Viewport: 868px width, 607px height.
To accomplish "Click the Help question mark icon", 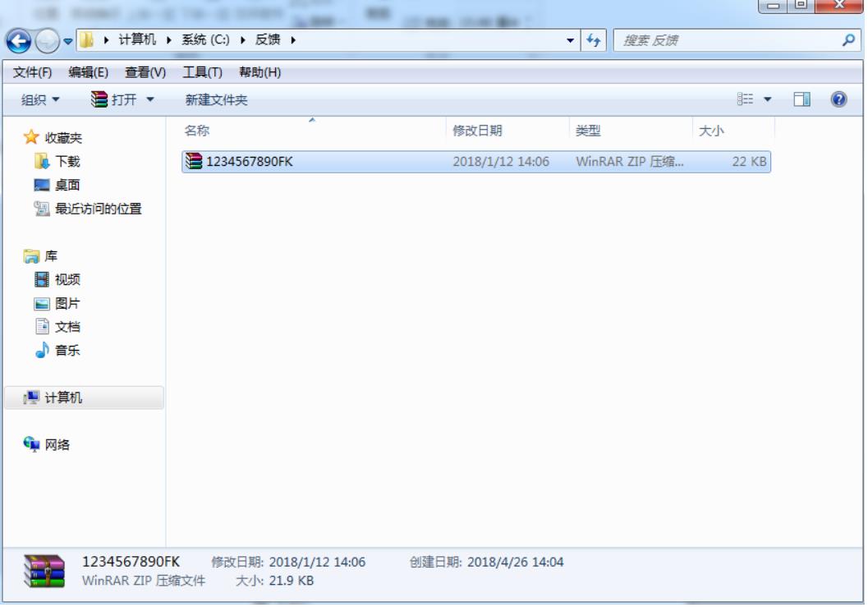I will click(x=838, y=99).
